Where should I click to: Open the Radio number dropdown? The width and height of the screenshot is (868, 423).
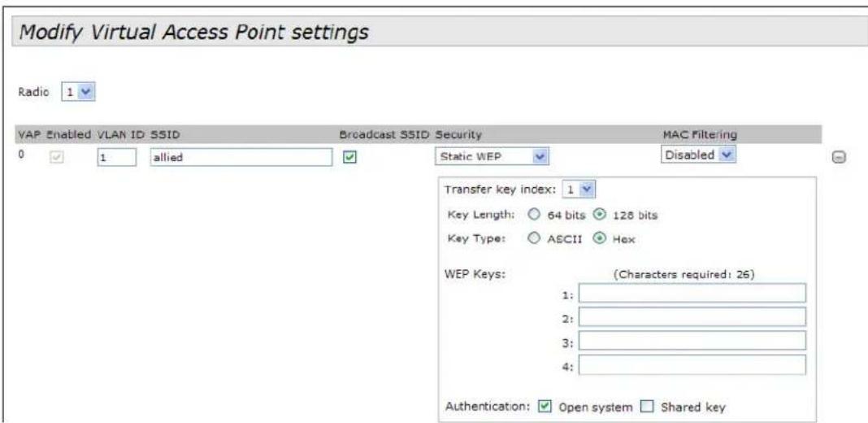[78, 93]
